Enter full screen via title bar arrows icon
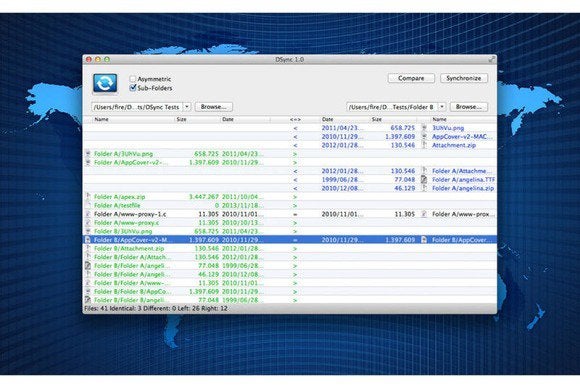This screenshot has width=580, height=388. (x=491, y=59)
